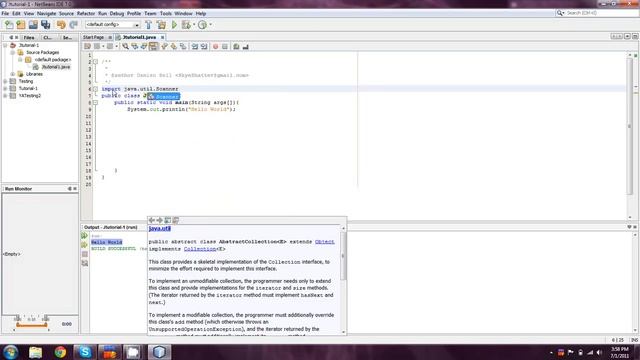Click the Debug Project toolbar icon
Screen dimensions: 640x360
click(x=186, y=25)
